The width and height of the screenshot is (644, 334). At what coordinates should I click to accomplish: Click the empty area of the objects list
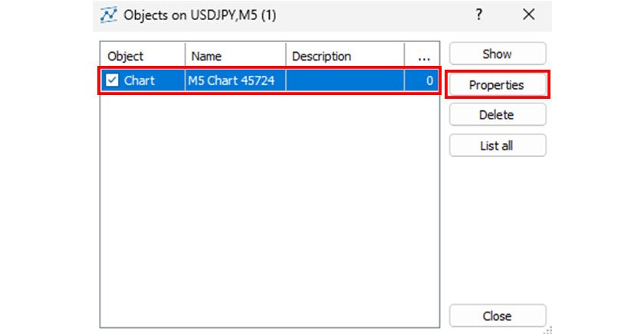pos(268,207)
